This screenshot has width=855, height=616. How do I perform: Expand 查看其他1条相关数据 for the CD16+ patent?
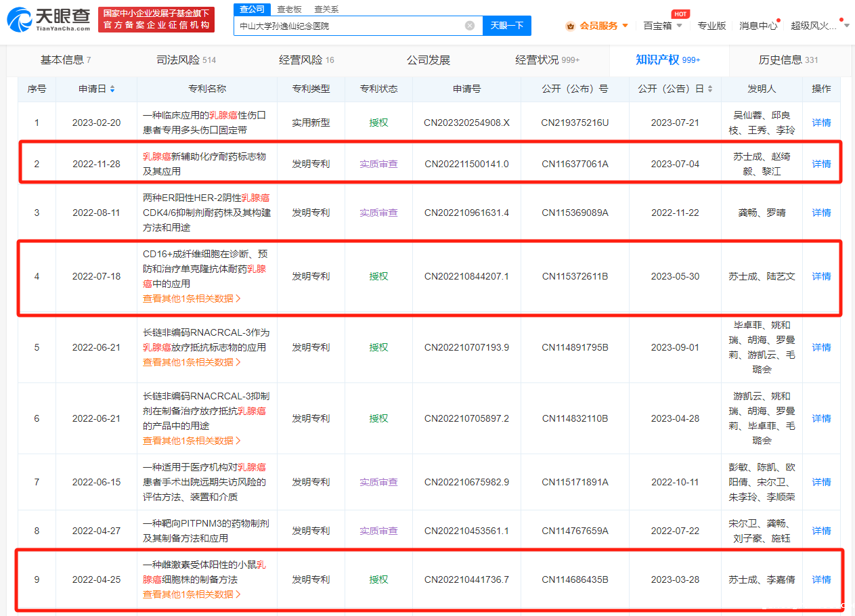tap(192, 299)
